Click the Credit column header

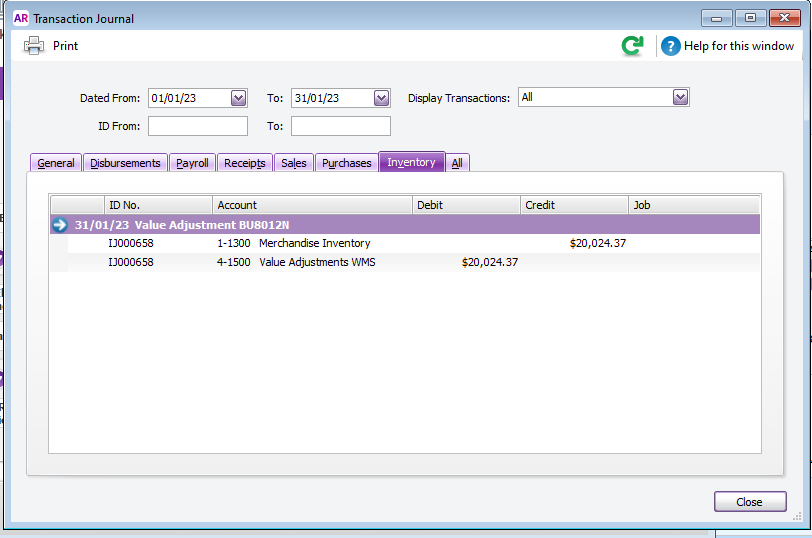[574, 205]
